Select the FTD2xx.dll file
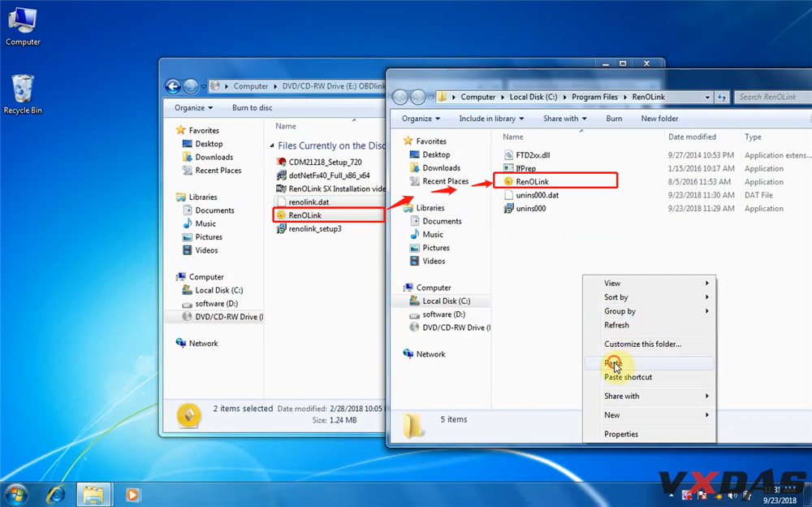The image size is (812, 507). (x=533, y=155)
